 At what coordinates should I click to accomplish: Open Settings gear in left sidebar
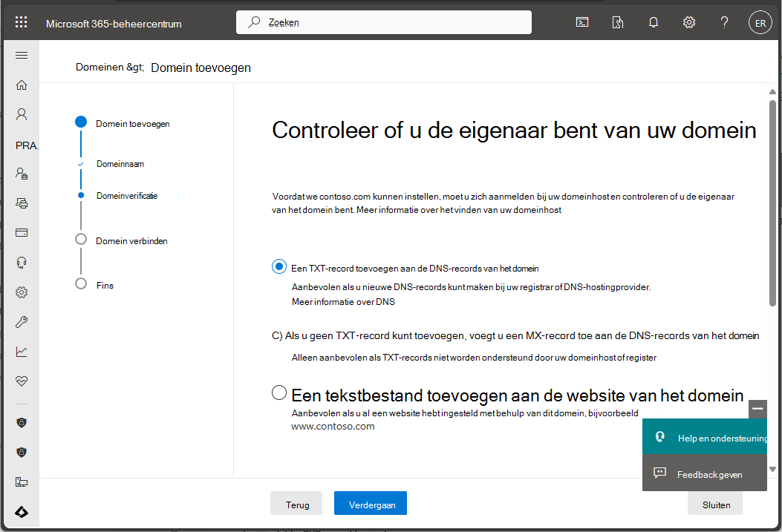[x=22, y=292]
